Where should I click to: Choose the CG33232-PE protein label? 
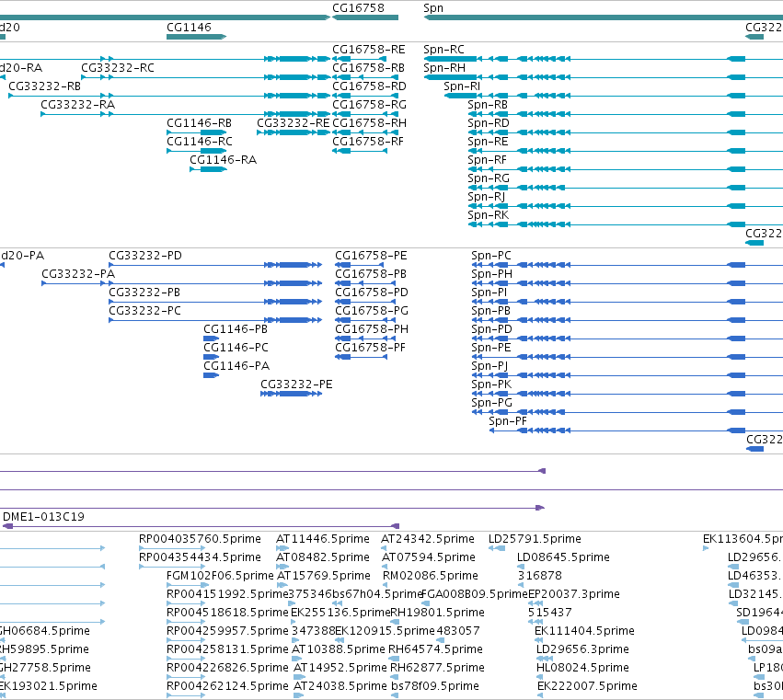(296, 384)
